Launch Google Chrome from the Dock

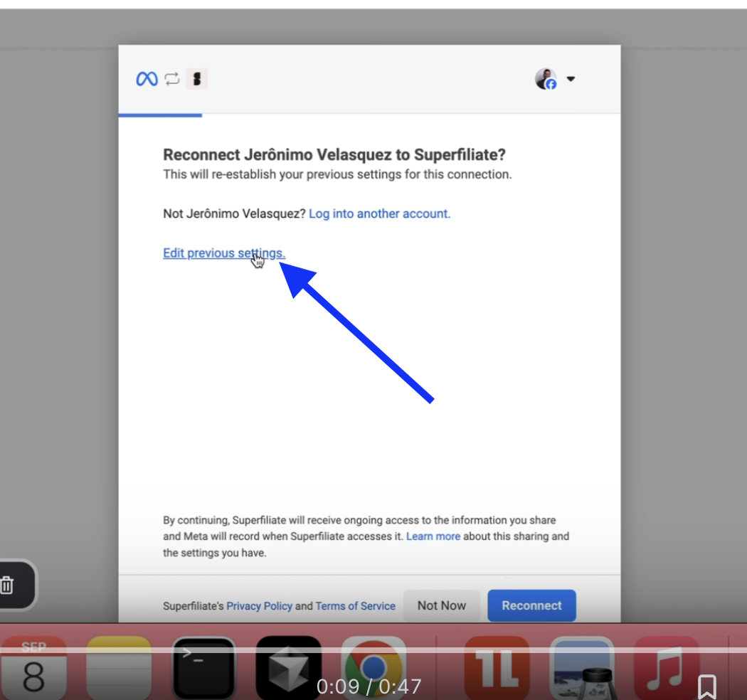[x=373, y=667]
